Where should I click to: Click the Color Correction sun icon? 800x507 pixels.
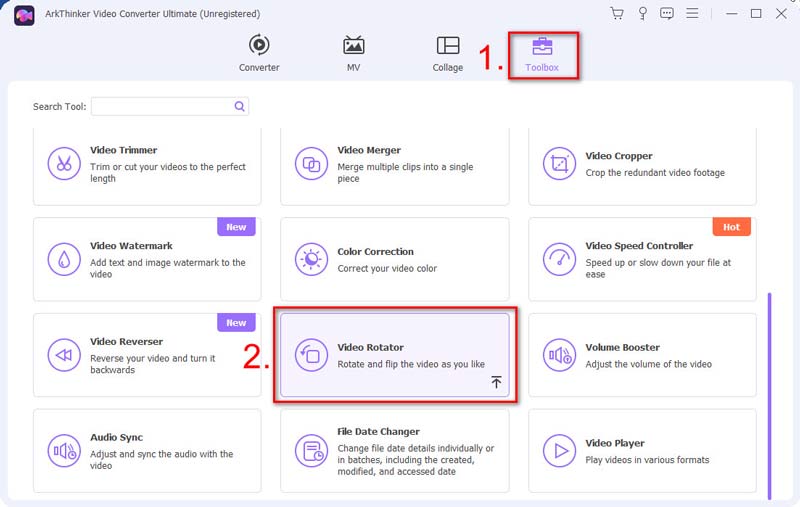click(x=311, y=259)
